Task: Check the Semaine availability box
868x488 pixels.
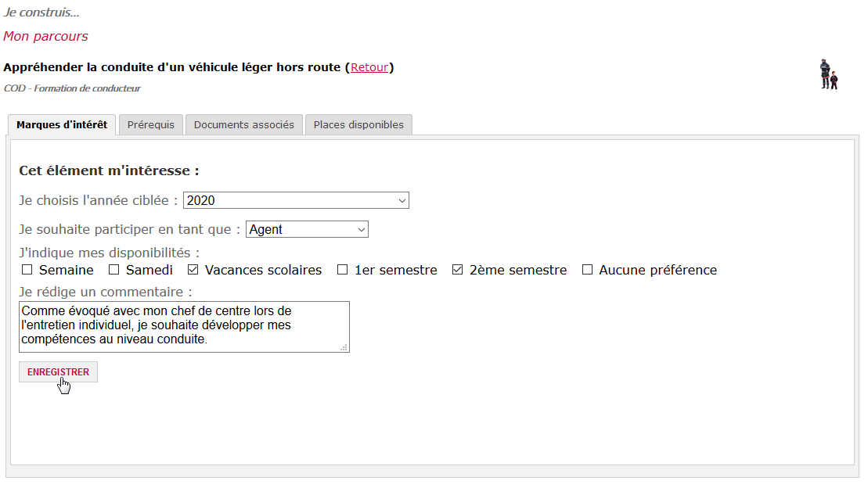Action: tap(27, 270)
